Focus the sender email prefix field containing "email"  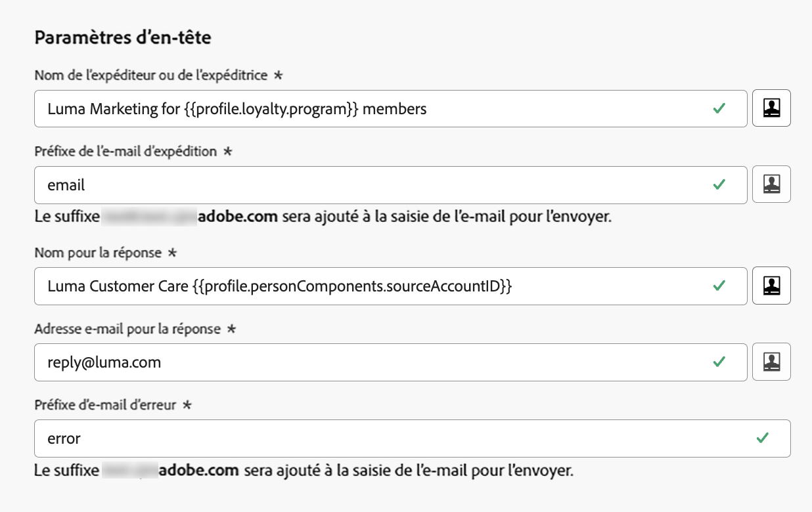pos(368,184)
